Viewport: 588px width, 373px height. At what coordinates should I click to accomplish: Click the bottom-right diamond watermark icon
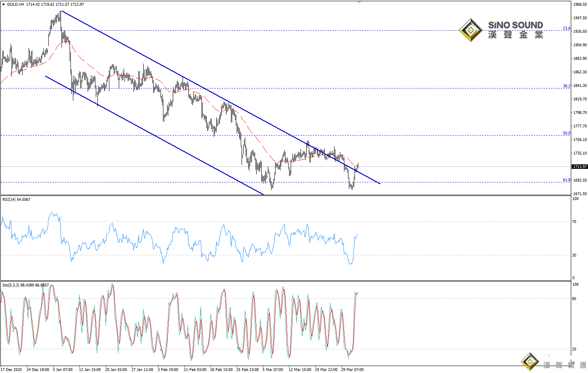tap(530, 362)
